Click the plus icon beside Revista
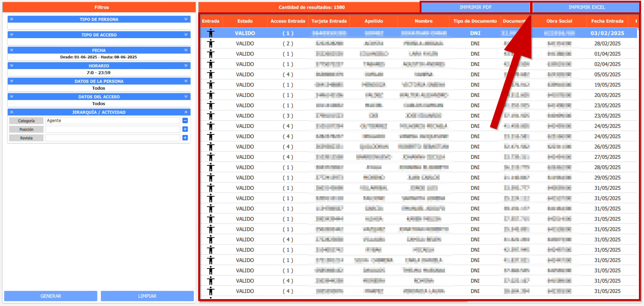 [185, 138]
